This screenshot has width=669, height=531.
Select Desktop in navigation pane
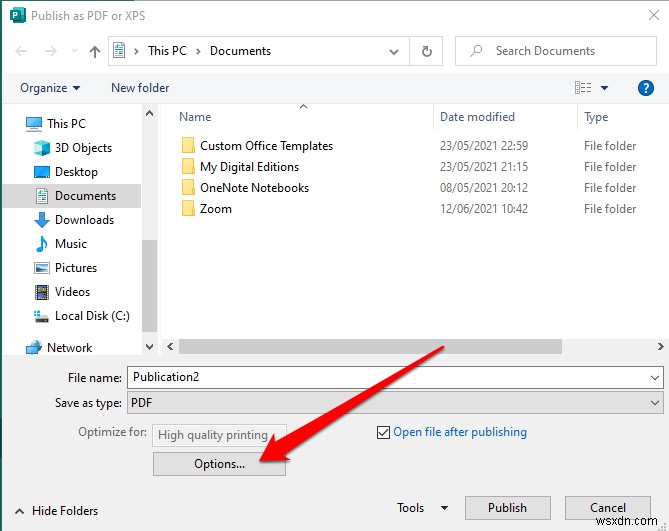tap(76, 172)
